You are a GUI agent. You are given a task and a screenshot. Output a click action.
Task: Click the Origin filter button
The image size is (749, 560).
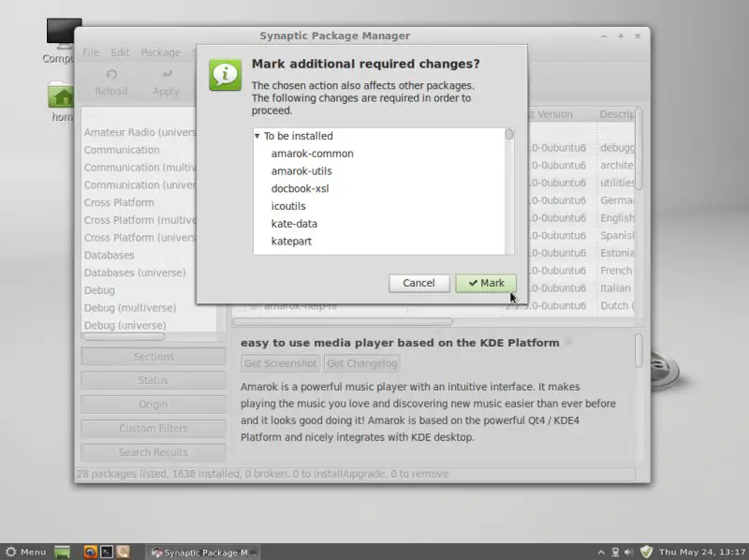click(x=154, y=405)
